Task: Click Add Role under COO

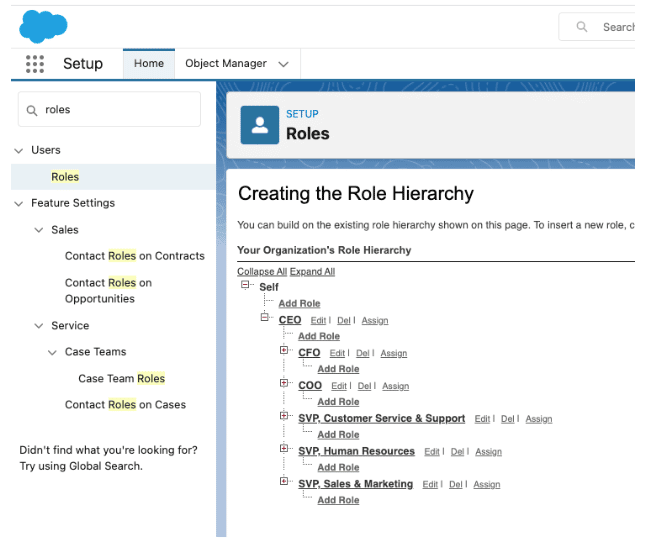Action: pos(338,402)
